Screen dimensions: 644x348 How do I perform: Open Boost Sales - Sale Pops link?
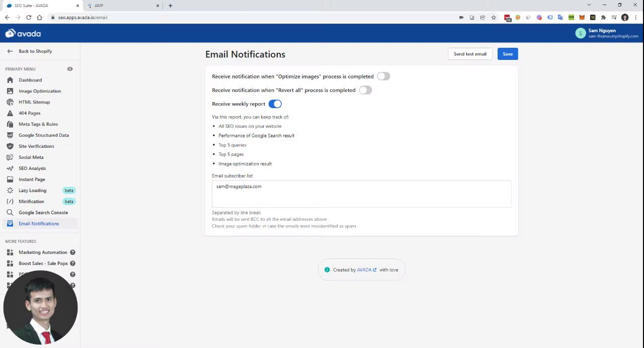(43, 264)
